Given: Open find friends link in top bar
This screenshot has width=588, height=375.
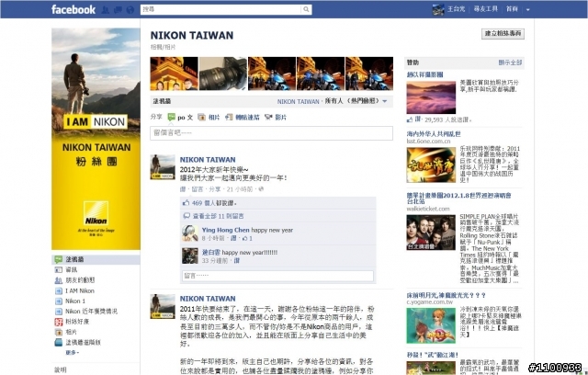Looking at the screenshot, I should (486, 9).
